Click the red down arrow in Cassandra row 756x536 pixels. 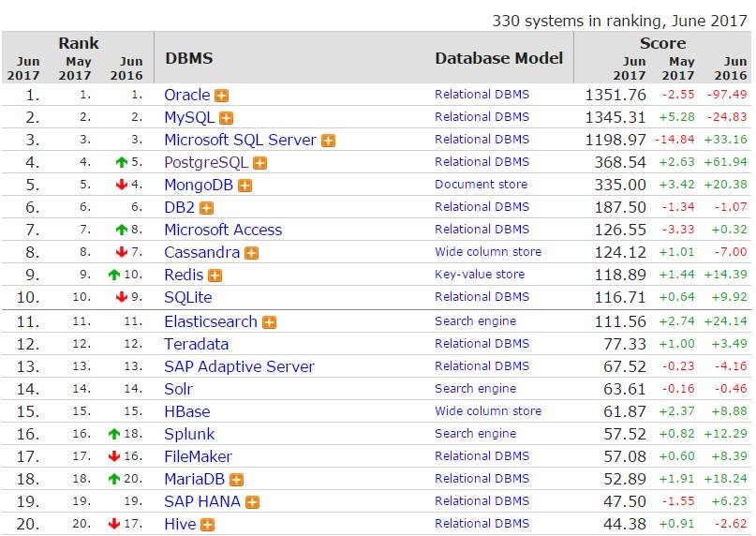coord(122,252)
